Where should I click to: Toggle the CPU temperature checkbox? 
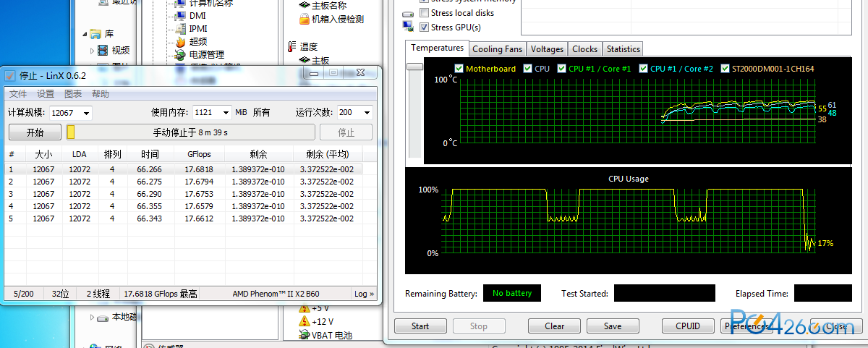click(x=527, y=69)
